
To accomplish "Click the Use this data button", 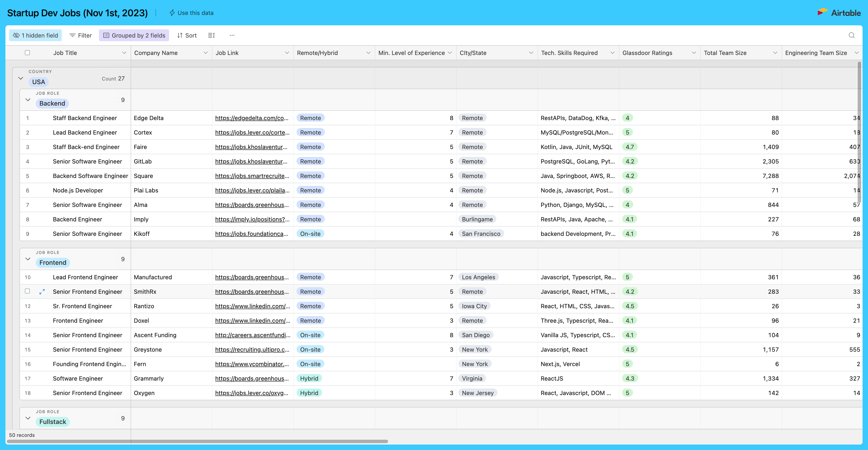I will tap(191, 13).
